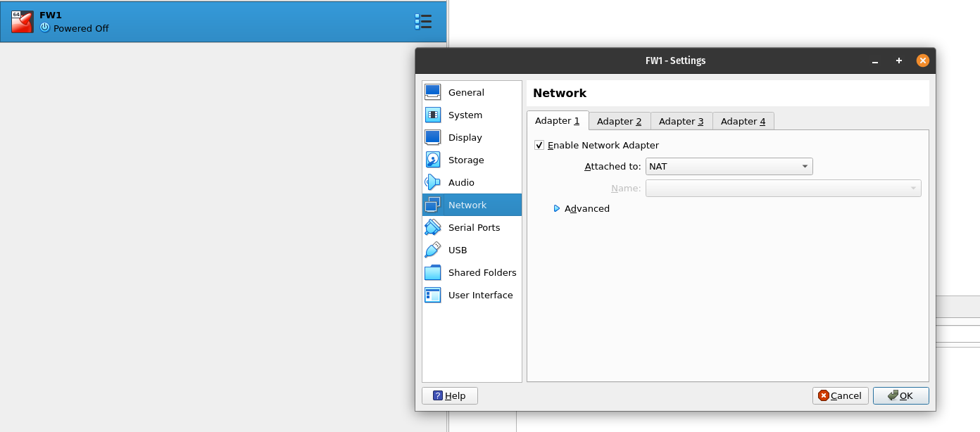Select the Audio speaker icon
The height and width of the screenshot is (432, 980).
coord(432,182)
